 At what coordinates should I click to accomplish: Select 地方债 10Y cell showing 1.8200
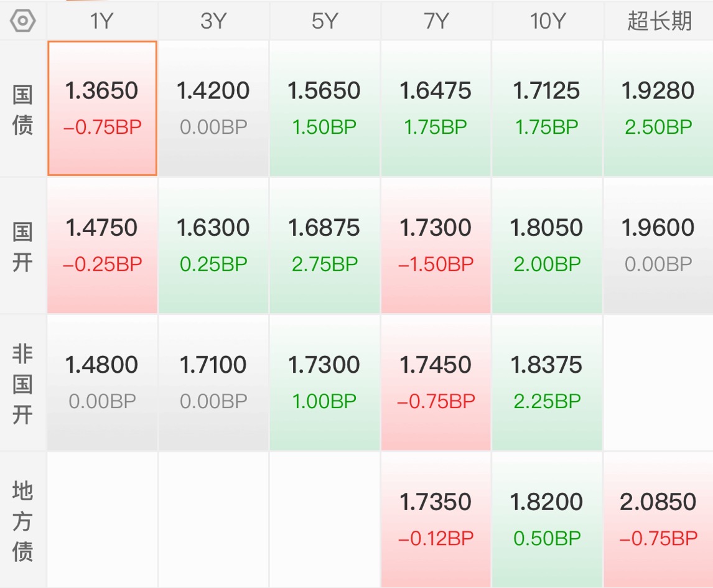point(547,520)
